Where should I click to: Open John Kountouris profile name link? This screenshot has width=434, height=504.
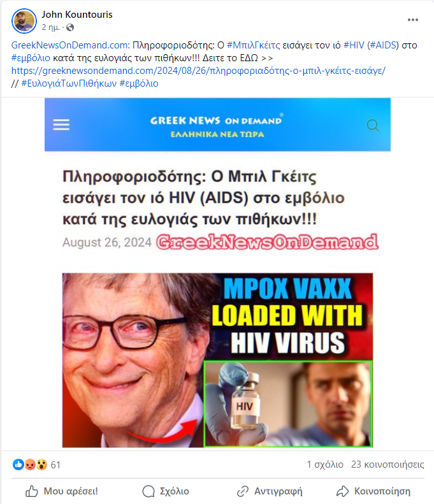click(x=77, y=15)
